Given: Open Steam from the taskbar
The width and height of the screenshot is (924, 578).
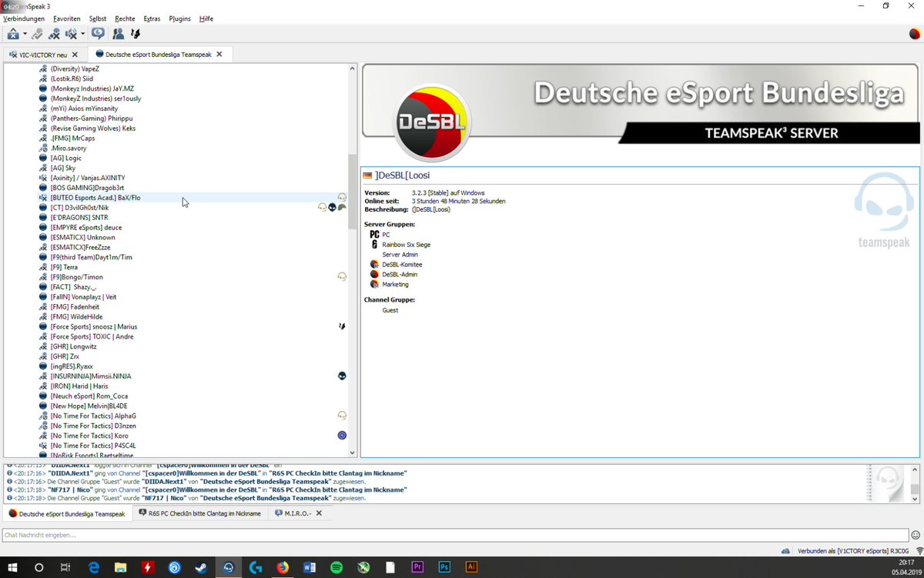Looking at the screenshot, I should point(202,567).
